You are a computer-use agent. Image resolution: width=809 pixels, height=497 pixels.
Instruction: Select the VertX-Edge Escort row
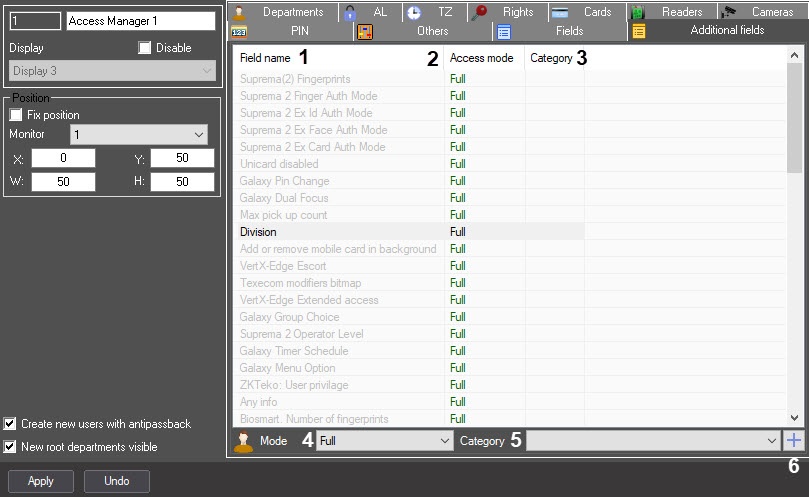[x=409, y=266]
